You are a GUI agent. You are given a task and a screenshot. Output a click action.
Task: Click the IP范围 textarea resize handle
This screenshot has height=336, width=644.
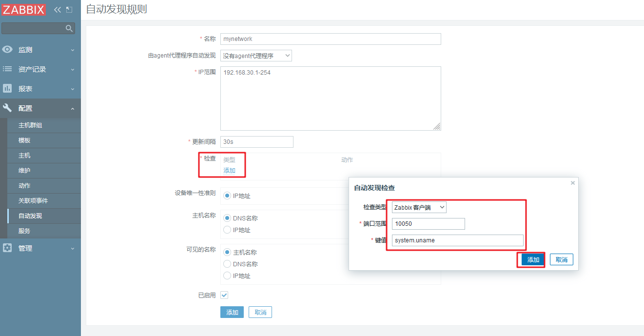pyautogui.click(x=437, y=126)
